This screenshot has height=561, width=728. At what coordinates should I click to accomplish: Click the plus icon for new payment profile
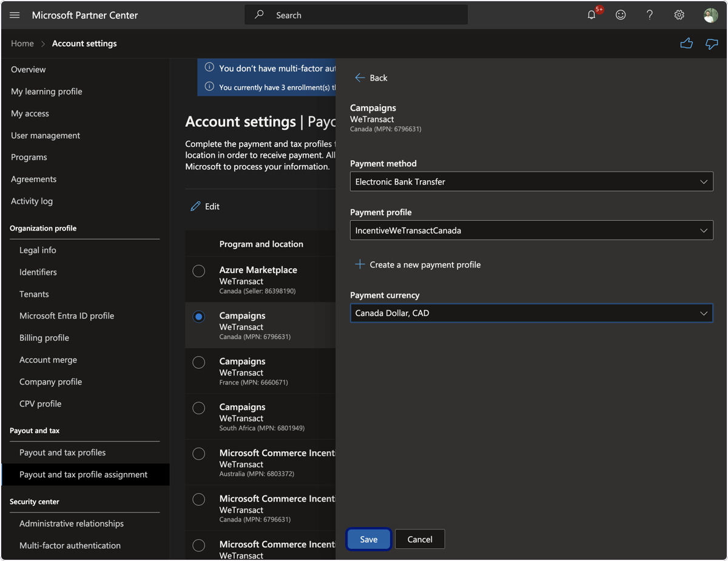[360, 264]
